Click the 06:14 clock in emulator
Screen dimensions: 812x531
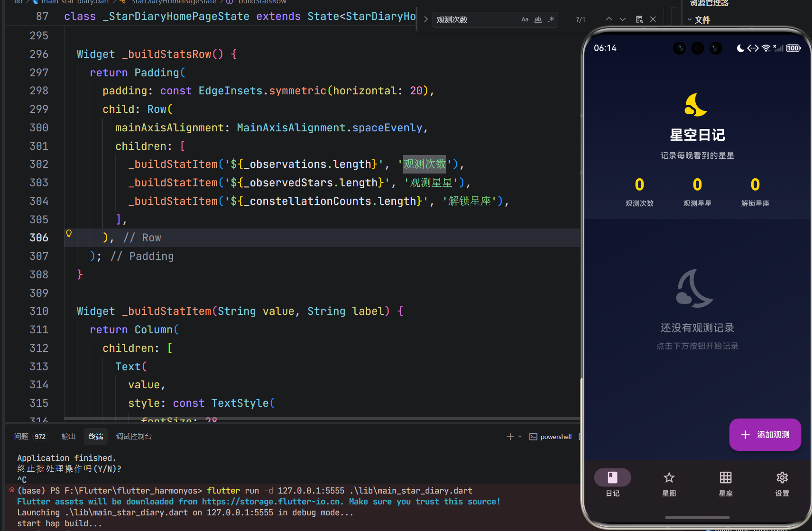(605, 48)
